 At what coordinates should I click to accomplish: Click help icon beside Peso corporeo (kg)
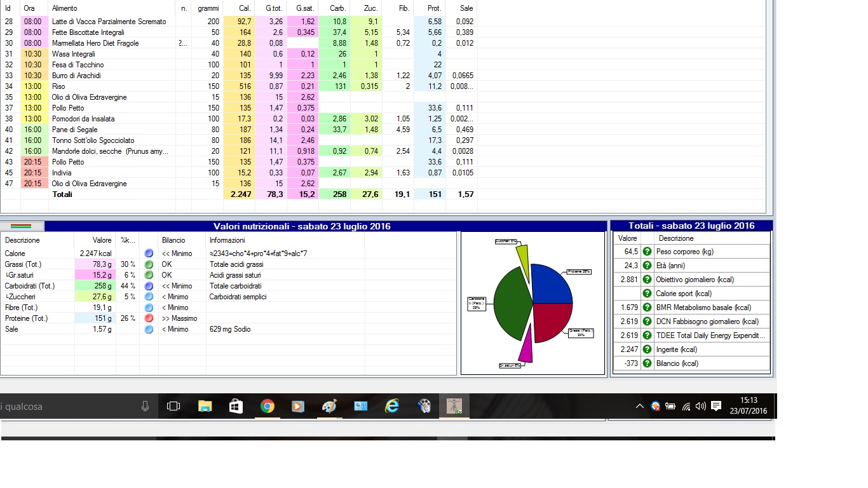[648, 252]
